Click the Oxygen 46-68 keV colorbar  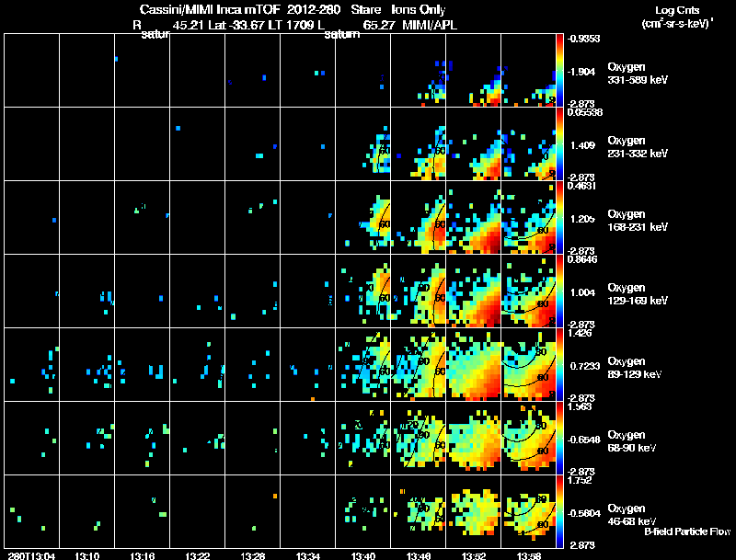coord(559,511)
